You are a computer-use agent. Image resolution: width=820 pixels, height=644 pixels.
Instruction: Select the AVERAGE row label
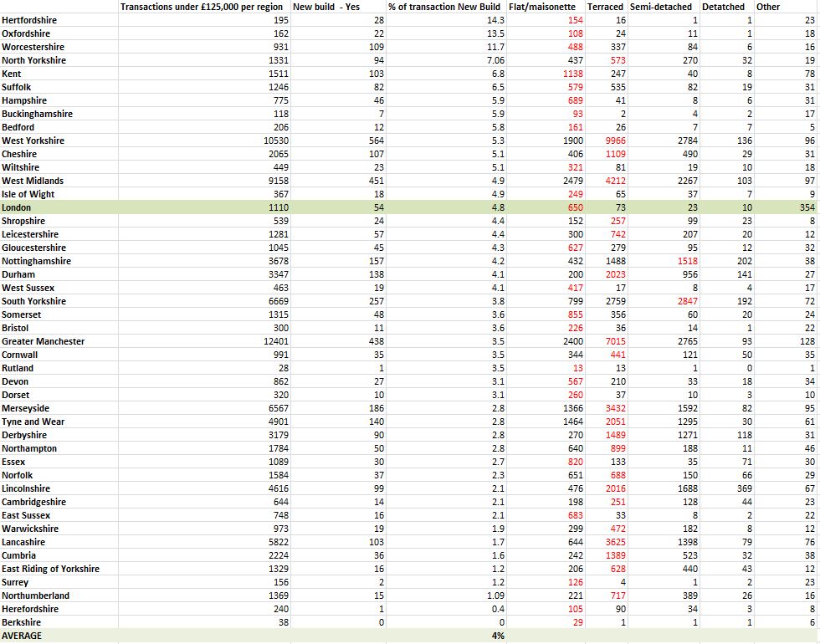[x=22, y=636]
